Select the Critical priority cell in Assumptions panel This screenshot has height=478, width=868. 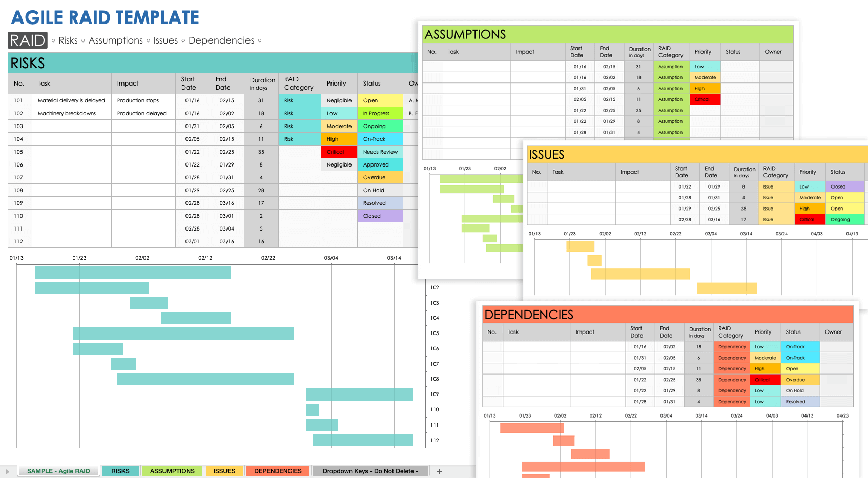(705, 99)
